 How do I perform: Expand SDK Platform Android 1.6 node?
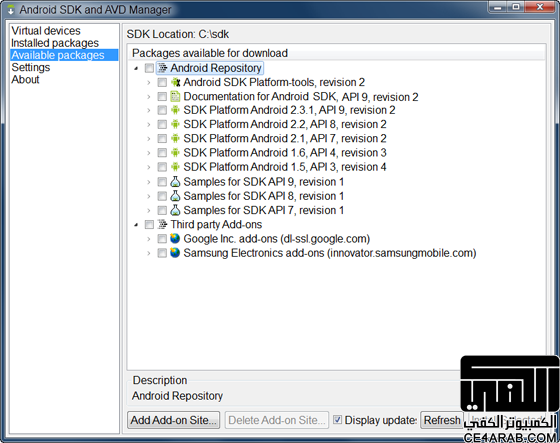[149, 153]
